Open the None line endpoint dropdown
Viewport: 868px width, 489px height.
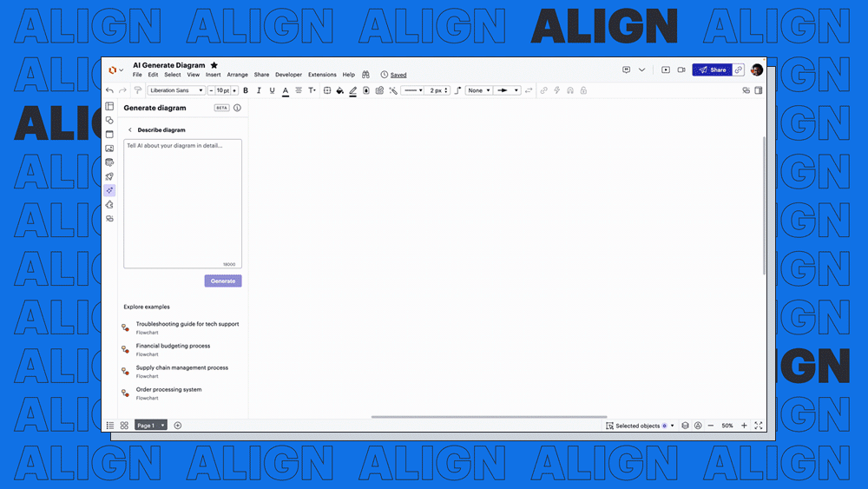pyautogui.click(x=478, y=90)
